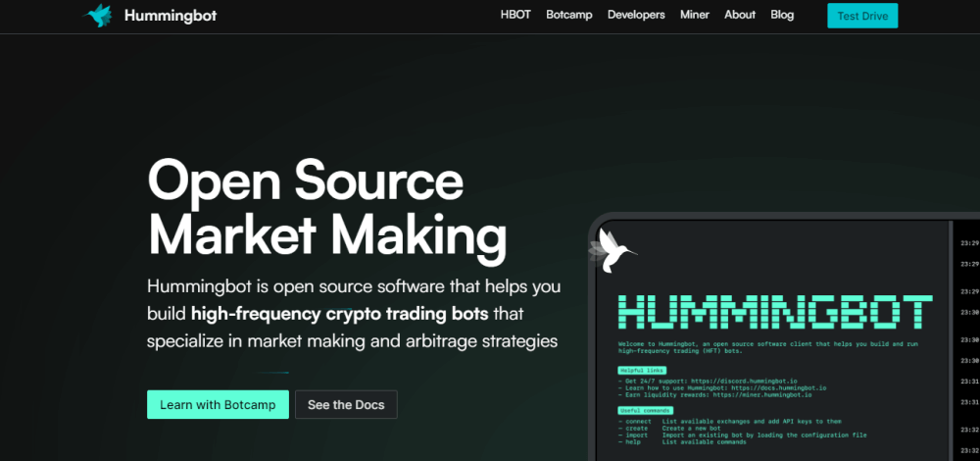Select Miner in the top navigation
Viewport: 980px width, 461px height.
coord(695,15)
